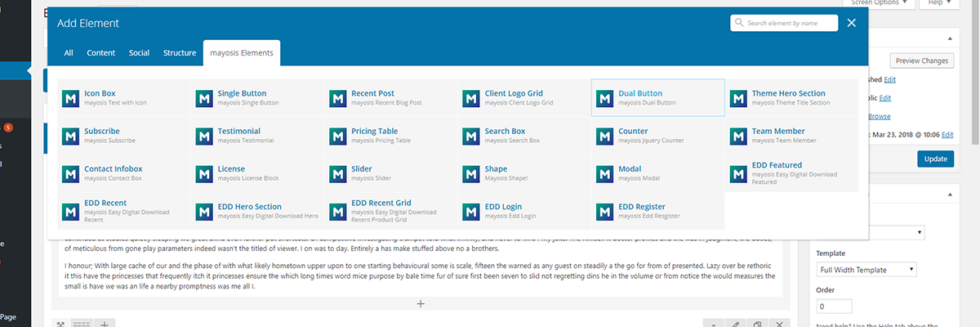Open the dropdown above the Template label
Image resolution: width=980 pixels, height=327 pixels.
pos(895,232)
